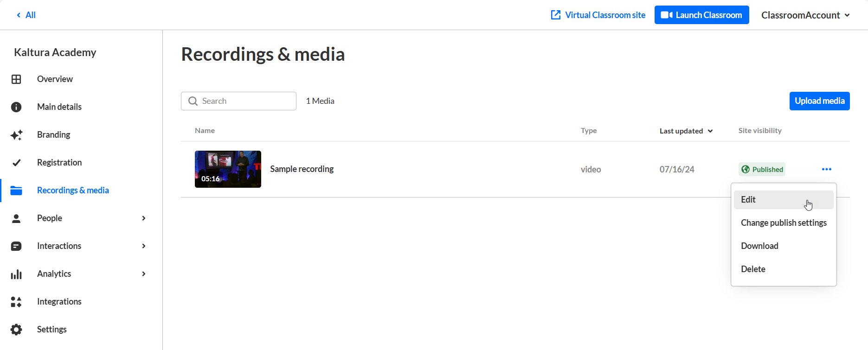
Task: Open the ClassroomAccount dropdown
Action: [805, 15]
